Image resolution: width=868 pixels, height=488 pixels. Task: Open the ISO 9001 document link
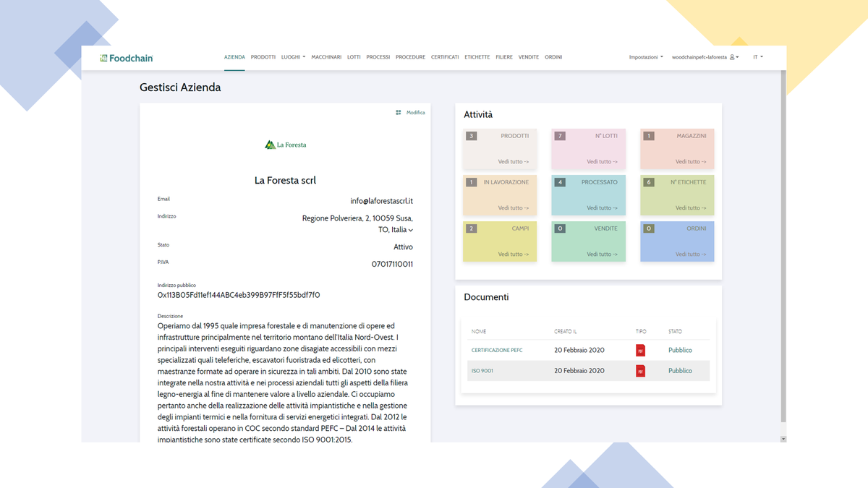coord(482,371)
